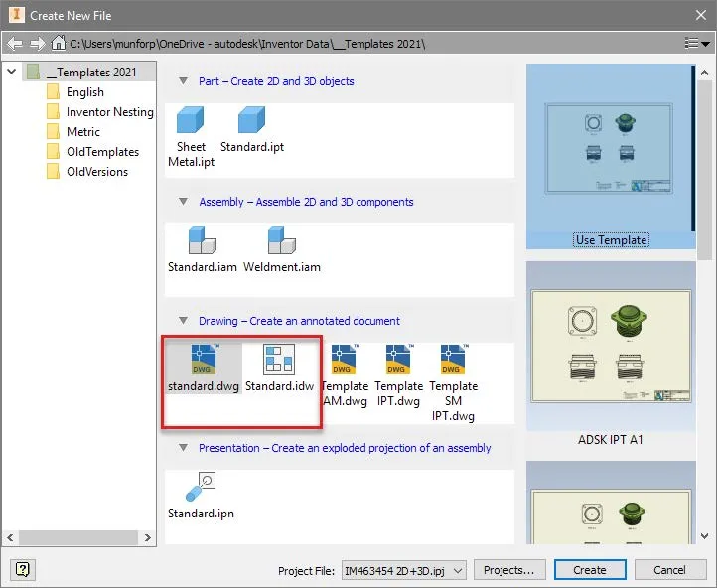The width and height of the screenshot is (717, 588).
Task: Open the English folder
Action: [85, 92]
